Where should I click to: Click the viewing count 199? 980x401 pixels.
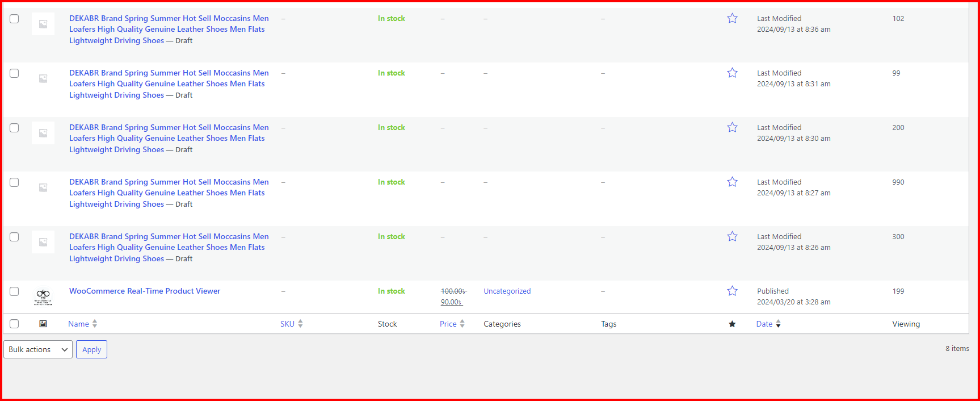click(x=898, y=291)
